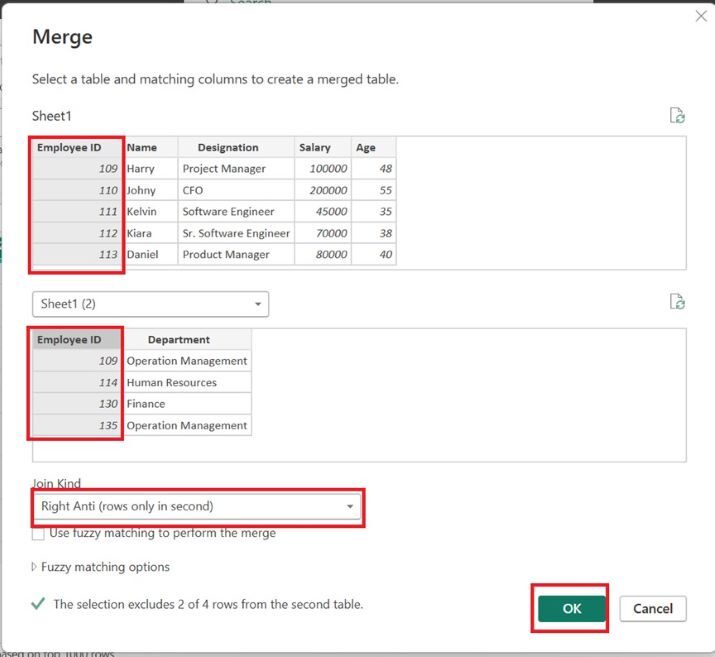Screen dimensions: 715x657
Task: Confirm the merge with the OK button
Action: point(571,608)
